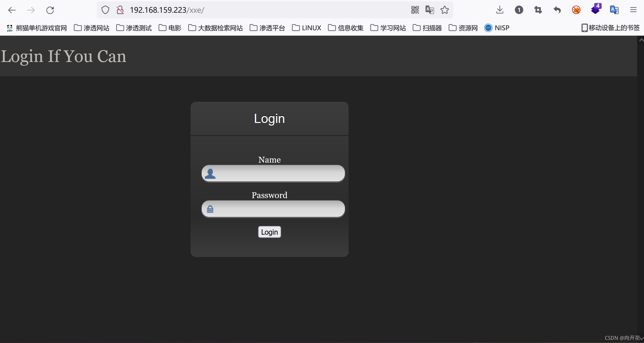
Task: Open the Firefox hamburger menu
Action: 633,10
